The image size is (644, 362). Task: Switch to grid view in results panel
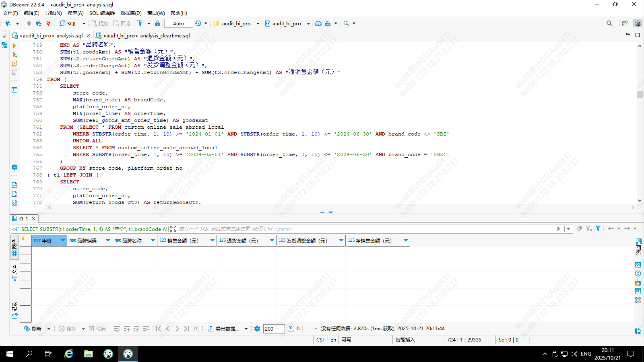pyautogui.click(x=14, y=253)
